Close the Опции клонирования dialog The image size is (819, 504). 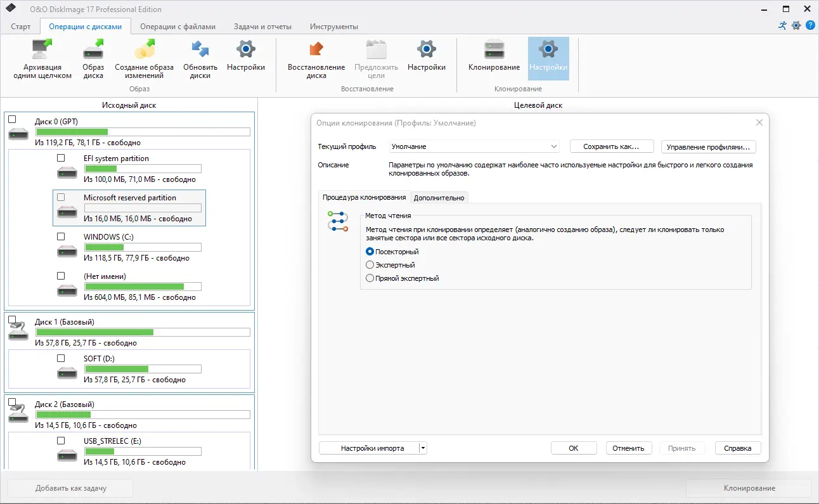[759, 122]
